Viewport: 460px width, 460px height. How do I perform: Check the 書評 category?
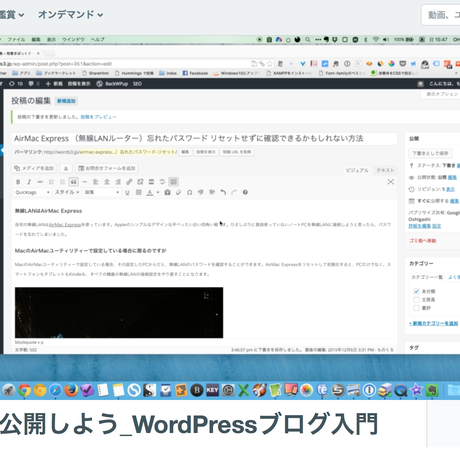416,308
